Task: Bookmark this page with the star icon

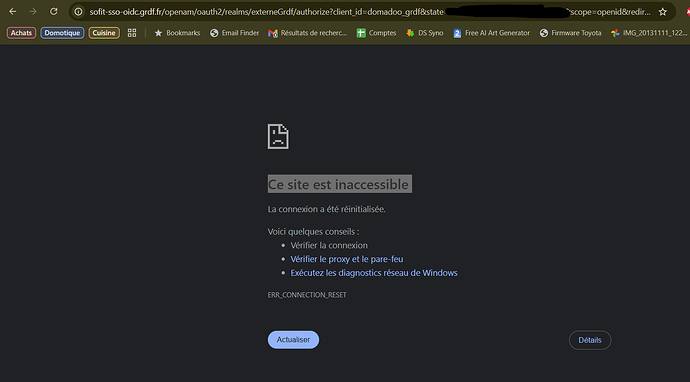Action: click(x=663, y=12)
